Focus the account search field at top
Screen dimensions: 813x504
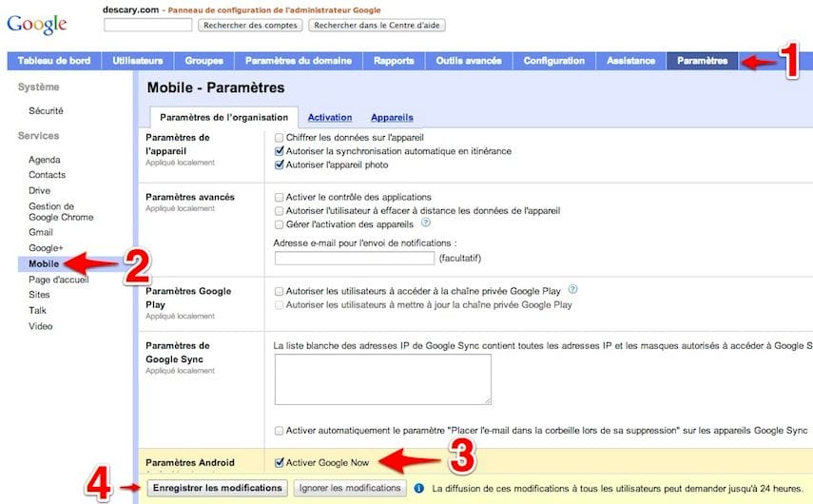[x=147, y=25]
